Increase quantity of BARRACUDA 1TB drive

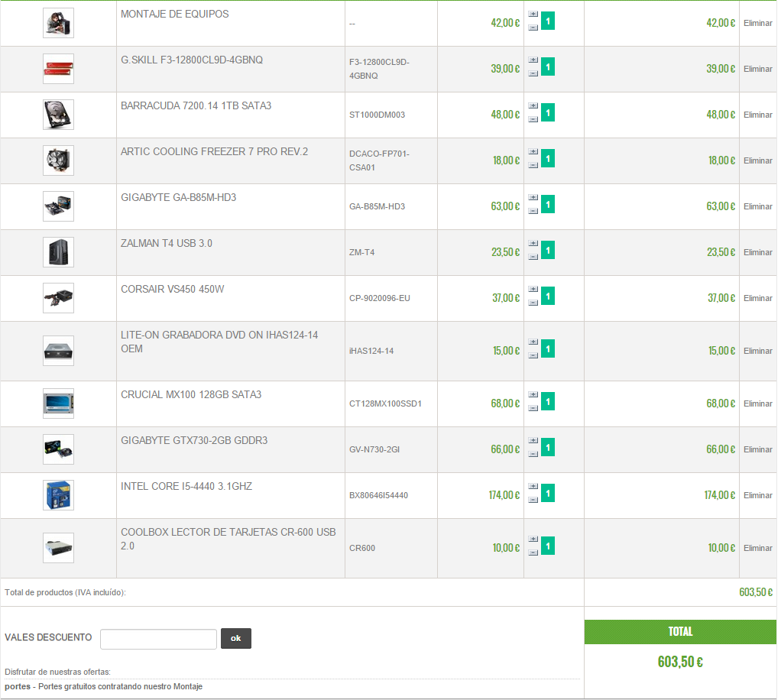[533, 105]
